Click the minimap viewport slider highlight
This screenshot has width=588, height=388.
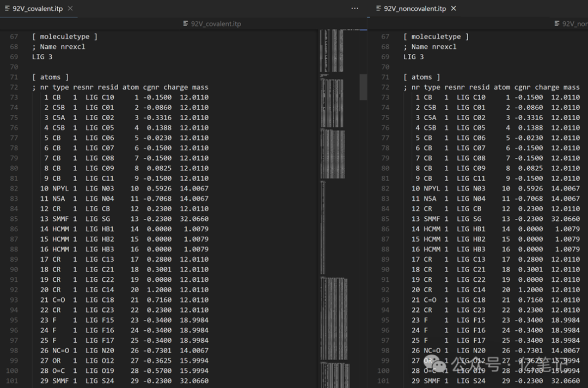pyautogui.click(x=363, y=87)
